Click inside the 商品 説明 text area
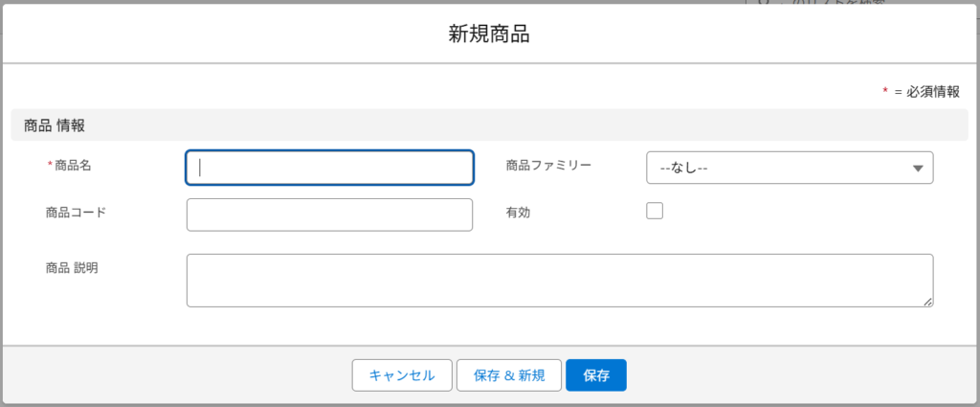Screen dimensions: 980x407 tap(560, 280)
